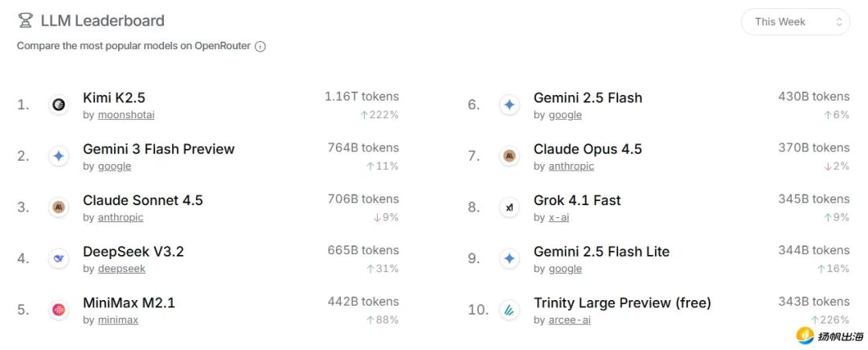The width and height of the screenshot is (868, 350).
Task: Open the deepseek provider link
Action: (121, 269)
